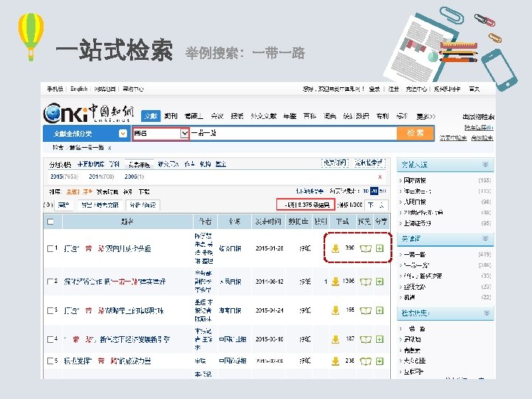Filter results by year 2015(7653)
Viewport: 532px width, 399px height.
pos(64,177)
